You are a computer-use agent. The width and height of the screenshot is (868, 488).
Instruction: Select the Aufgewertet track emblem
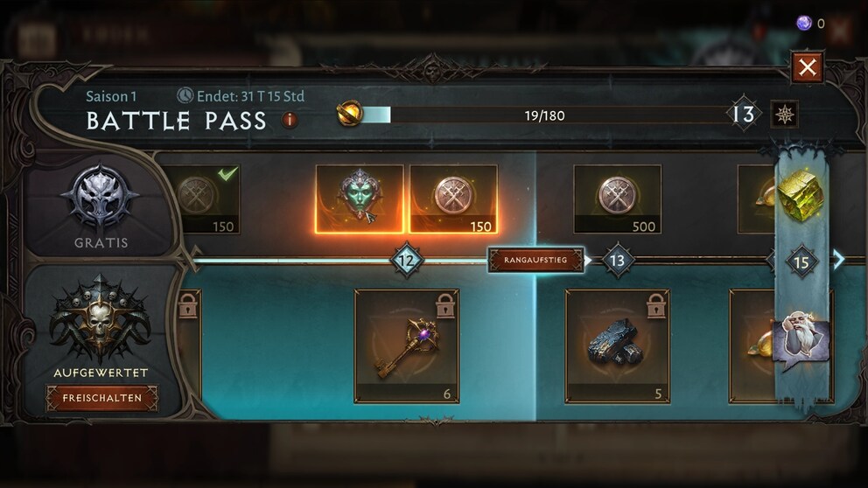(101, 320)
